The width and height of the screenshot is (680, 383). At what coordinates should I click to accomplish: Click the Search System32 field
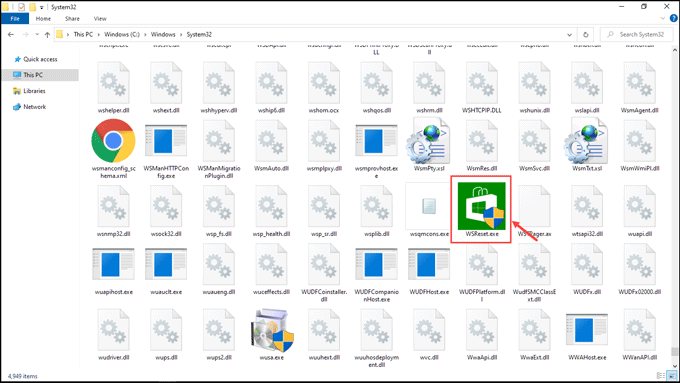pyautogui.click(x=636, y=34)
